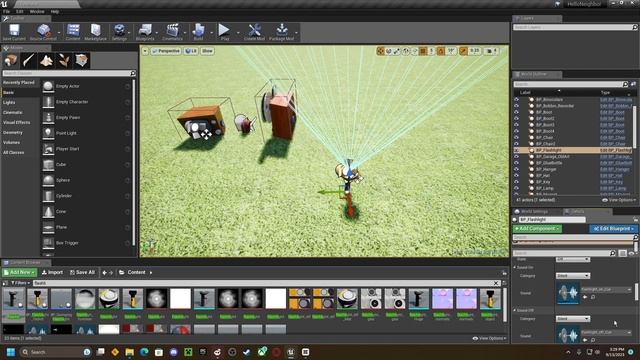Select the Geometry Editing mode icon
Viewport: 640px width, 360px height.
click(x=82, y=60)
